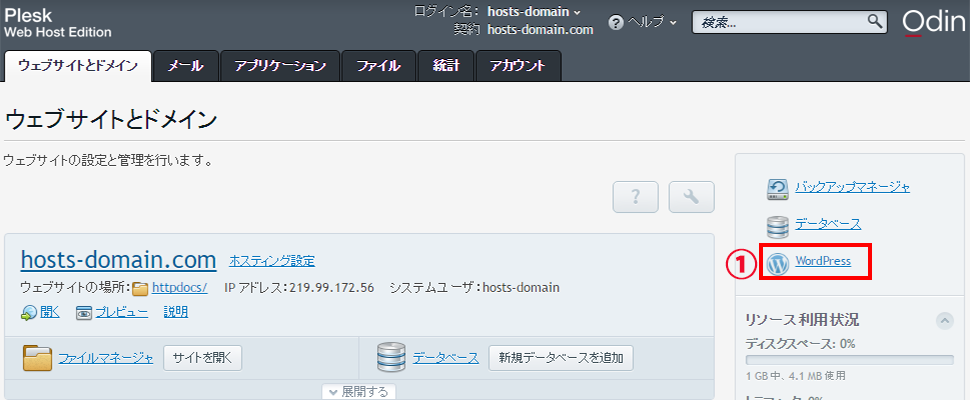Viewport: 970px width, 400px height.
Task: Open the ヘルプ dropdown menu
Action: (653, 22)
